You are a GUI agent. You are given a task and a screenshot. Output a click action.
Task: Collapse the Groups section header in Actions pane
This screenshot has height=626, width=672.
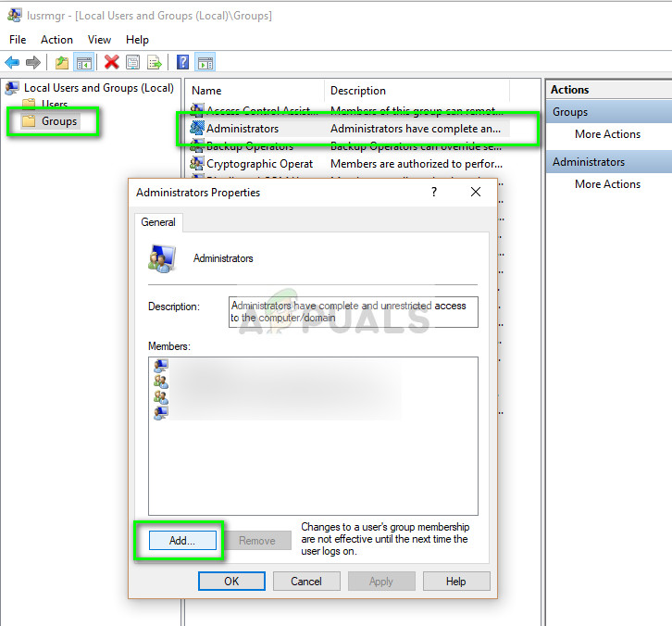coord(609,112)
